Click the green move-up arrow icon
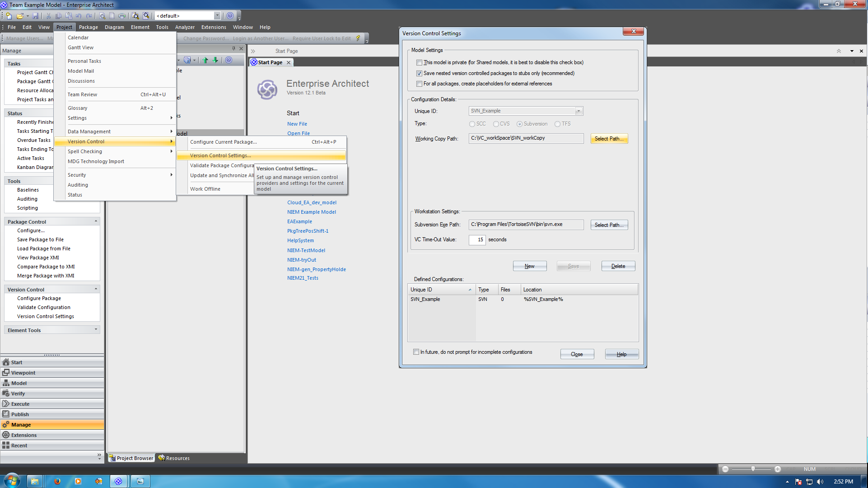The image size is (868, 488). [x=205, y=60]
